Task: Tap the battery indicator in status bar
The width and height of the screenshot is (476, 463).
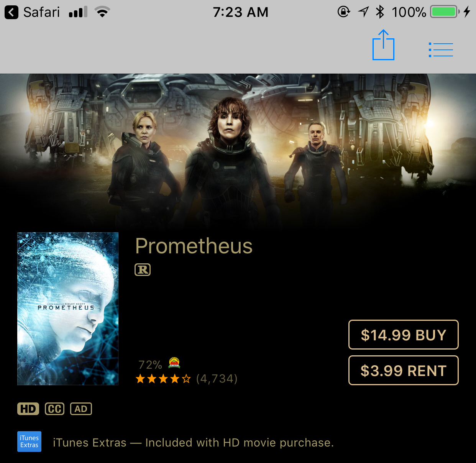Action: 445,12
